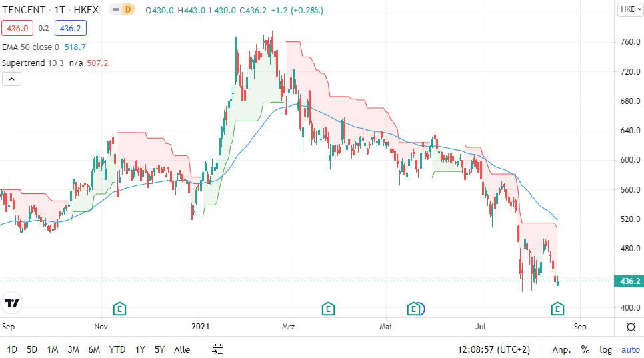This screenshot has height=358, width=644.
Task: Select the 1D time range
Action: pos(12,350)
